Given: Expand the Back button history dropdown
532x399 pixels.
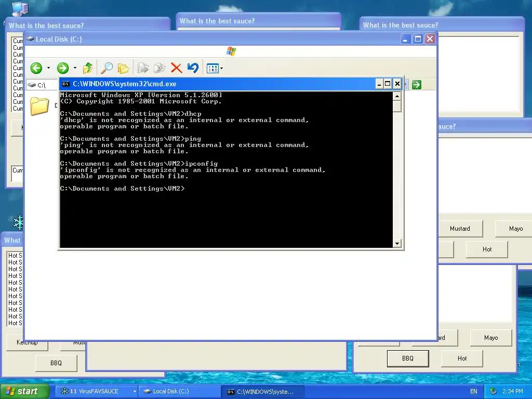Looking at the screenshot, I should point(48,68).
